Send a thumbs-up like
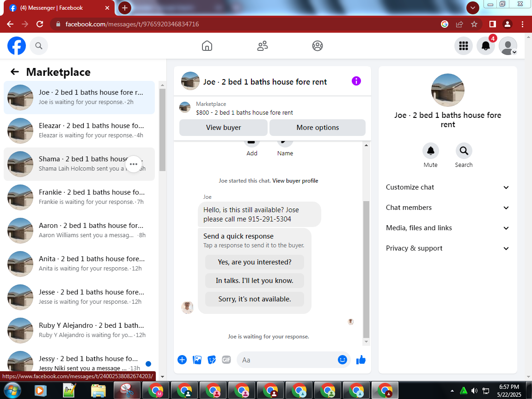The height and width of the screenshot is (399, 532). pyautogui.click(x=361, y=360)
